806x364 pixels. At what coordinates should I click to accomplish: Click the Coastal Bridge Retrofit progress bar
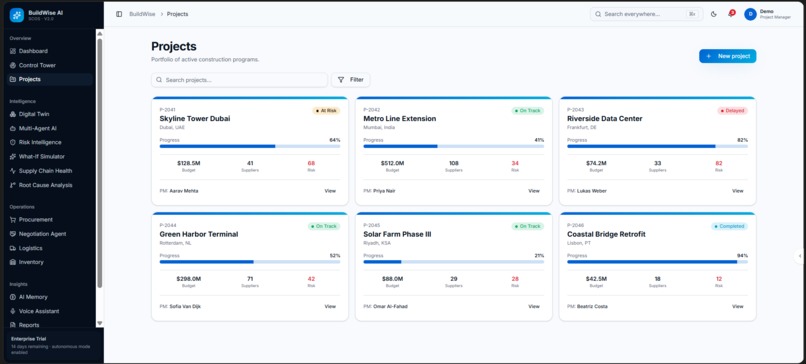coord(657,262)
